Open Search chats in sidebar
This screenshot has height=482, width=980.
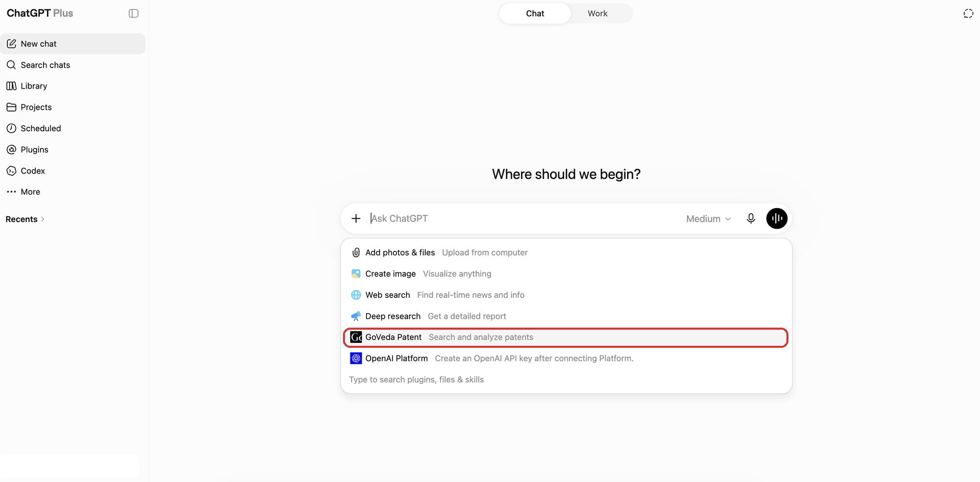73,65
